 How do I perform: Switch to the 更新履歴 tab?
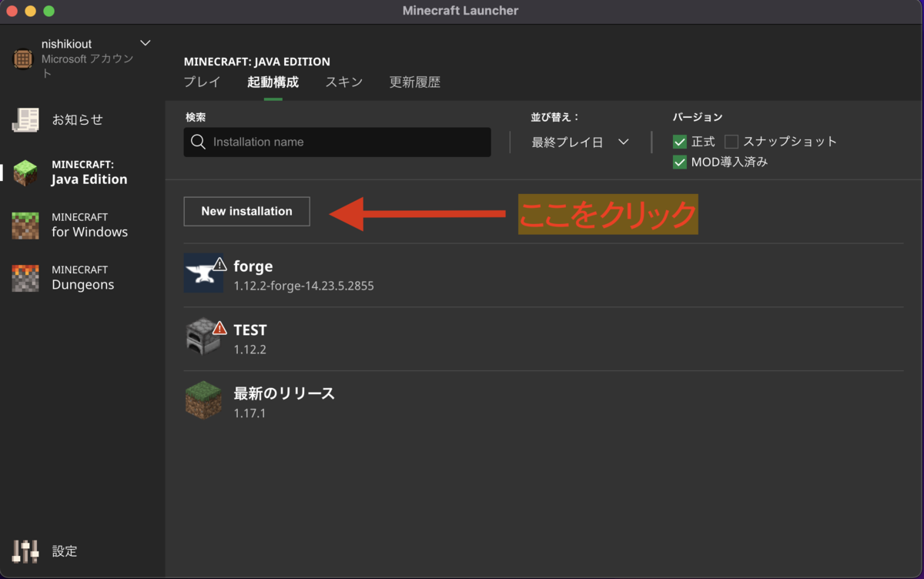(415, 82)
